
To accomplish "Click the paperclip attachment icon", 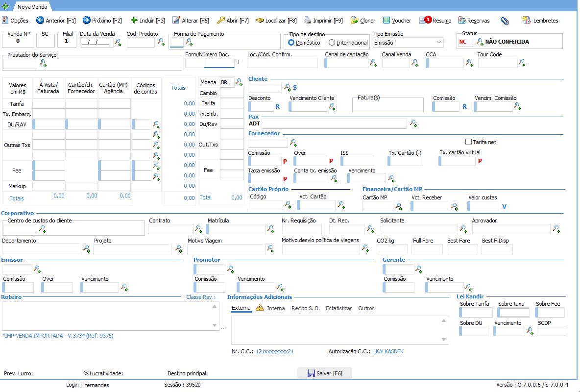I will 505,21.
